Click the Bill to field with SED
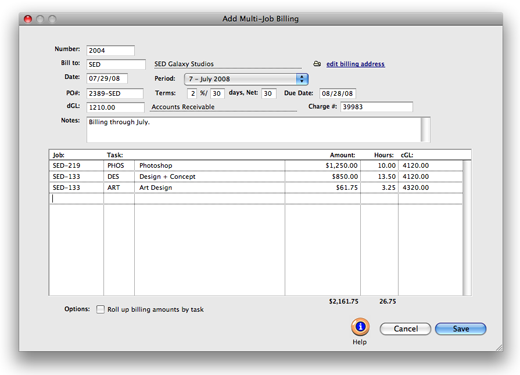Screen dimensions: 520x375 [116, 65]
